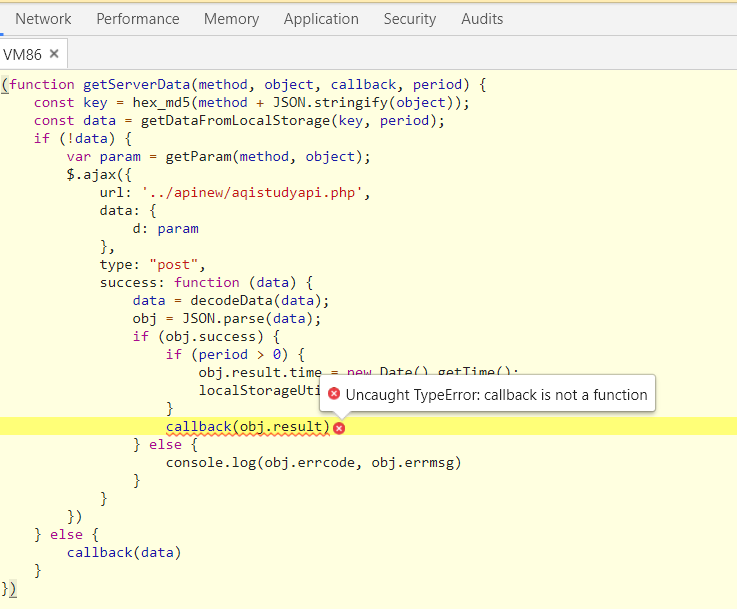Click the 'period' parameter in function signature
Image resolution: width=737 pixels, height=609 pixels.
tap(438, 85)
